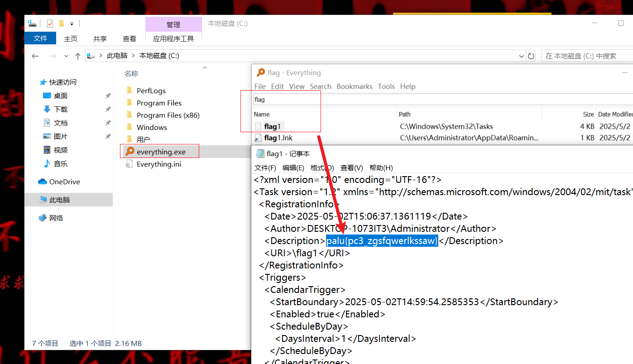Click 本地磁盘 (C:) in the address breadcrumb

[159, 56]
